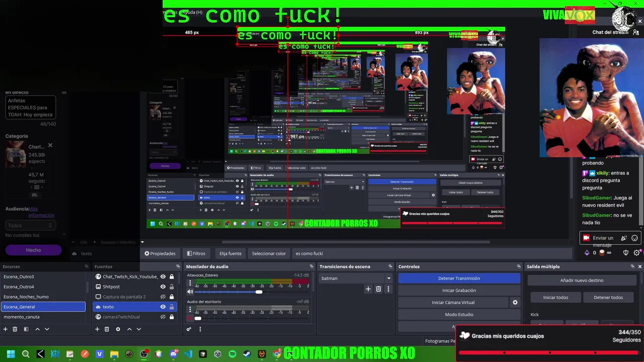This screenshot has height=362, width=644.
Task: Open Spotify from the taskbar
Action: click(232, 354)
